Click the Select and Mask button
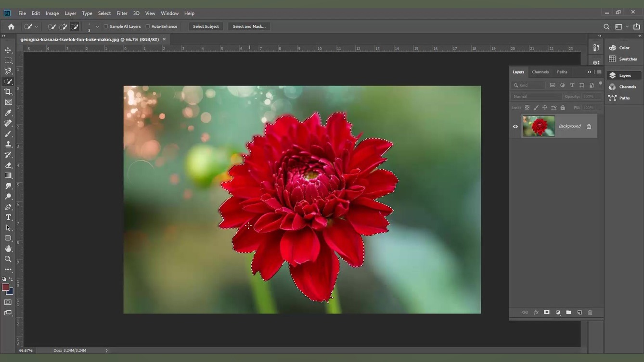Image resolution: width=644 pixels, height=362 pixels. tap(249, 26)
